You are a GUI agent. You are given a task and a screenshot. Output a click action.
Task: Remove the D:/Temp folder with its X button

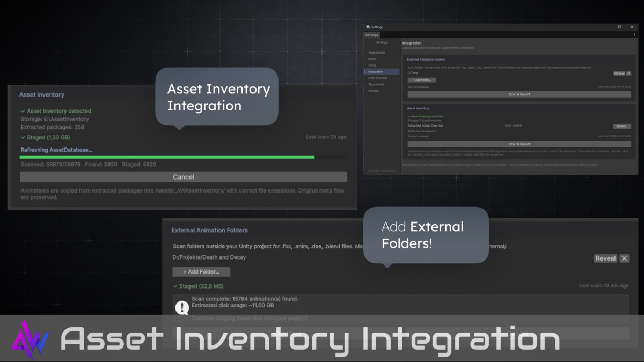pyautogui.click(x=629, y=73)
